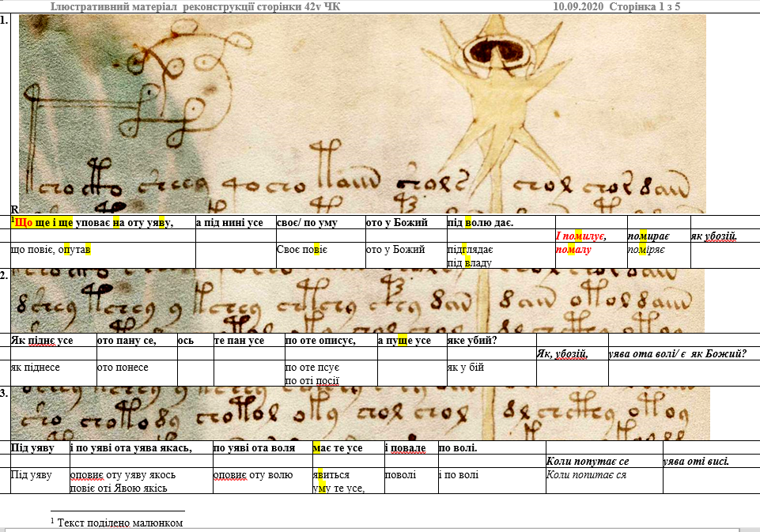This screenshot has width=760, height=532.
Task: Click the cell 'що повіє, опутав'
Action: [104, 255]
